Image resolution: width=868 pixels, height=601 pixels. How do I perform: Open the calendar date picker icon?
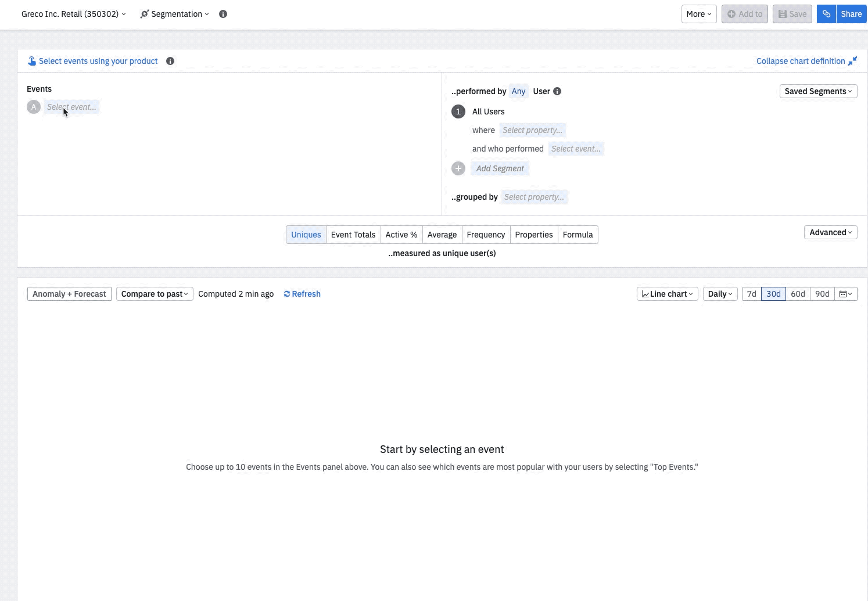(x=845, y=294)
